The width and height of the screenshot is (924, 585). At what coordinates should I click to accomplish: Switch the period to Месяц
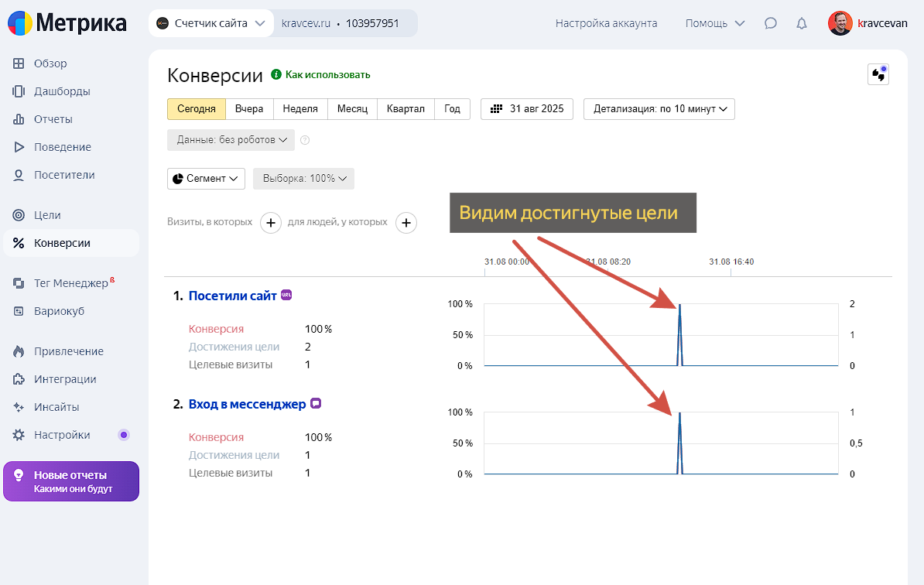[352, 109]
